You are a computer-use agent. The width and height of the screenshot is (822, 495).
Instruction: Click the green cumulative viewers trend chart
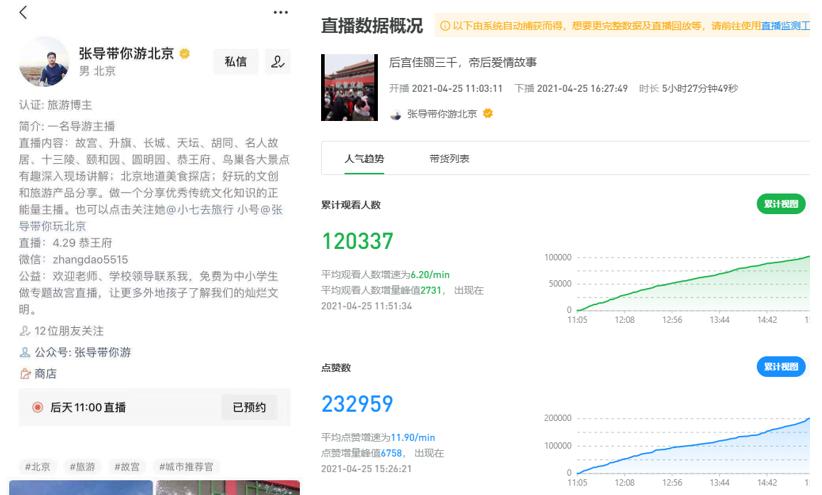coord(693,284)
